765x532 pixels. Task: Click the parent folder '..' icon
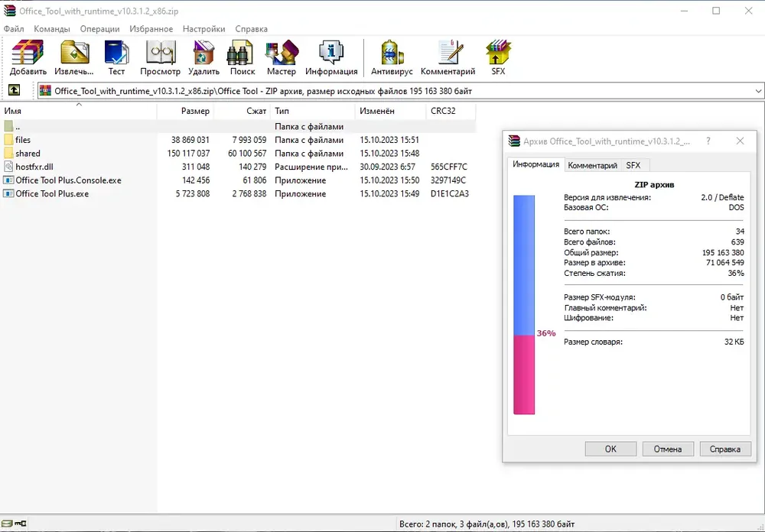(8, 126)
